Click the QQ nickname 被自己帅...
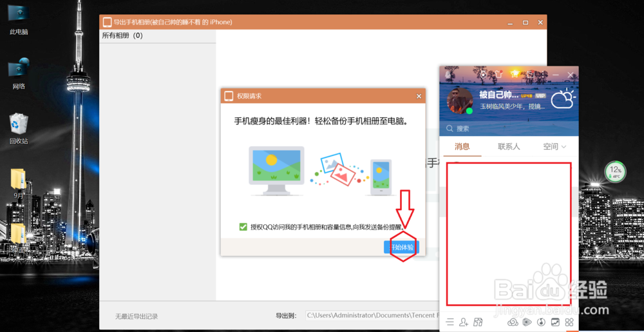644x332 pixels. click(498, 95)
